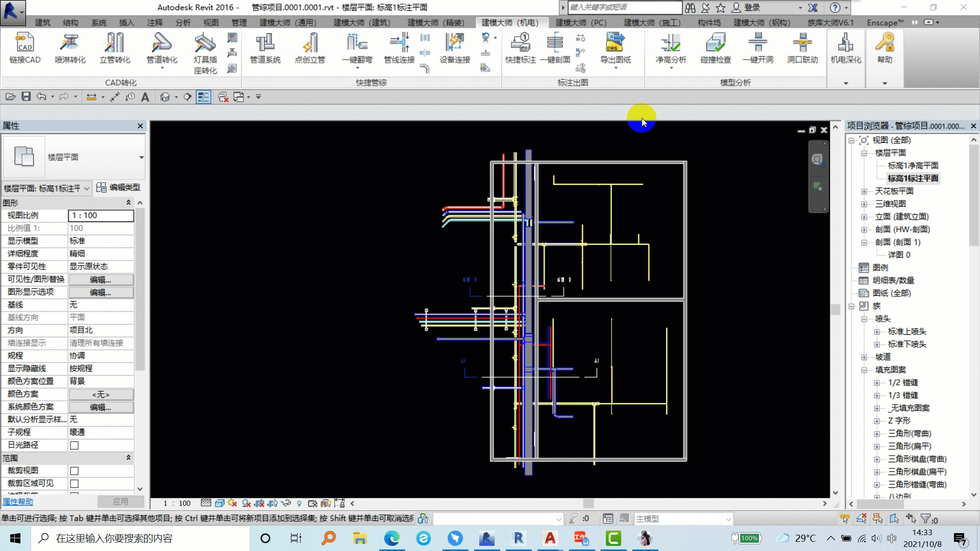Open the 建筑 ribbon tab
The height and width of the screenshot is (551, 980).
coord(43,22)
